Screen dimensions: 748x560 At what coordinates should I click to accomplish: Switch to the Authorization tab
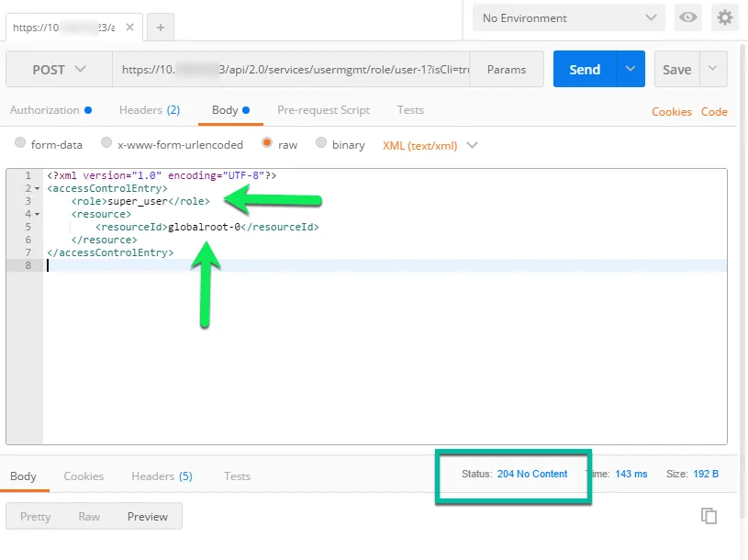(x=45, y=110)
